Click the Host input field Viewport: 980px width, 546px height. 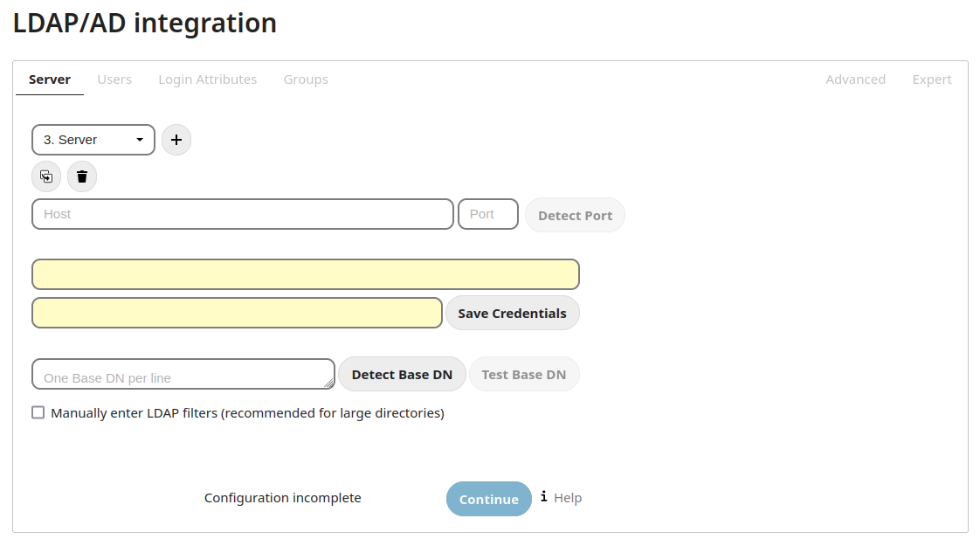coord(242,214)
